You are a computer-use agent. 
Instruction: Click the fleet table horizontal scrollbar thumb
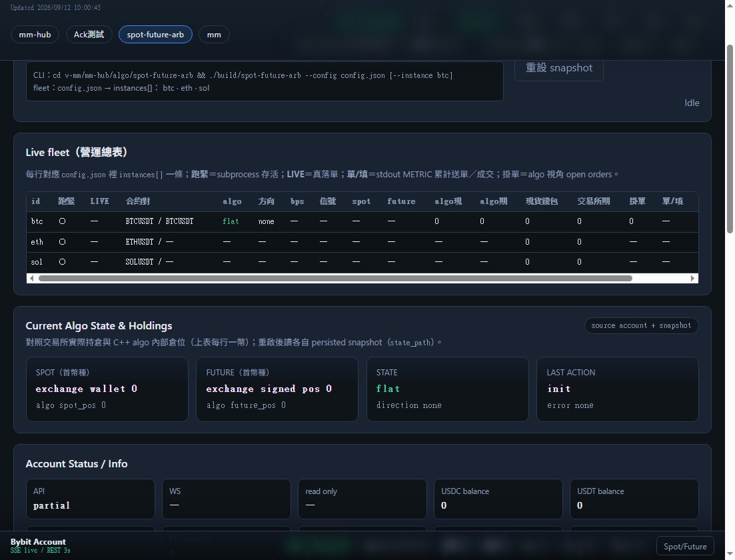pos(335,278)
